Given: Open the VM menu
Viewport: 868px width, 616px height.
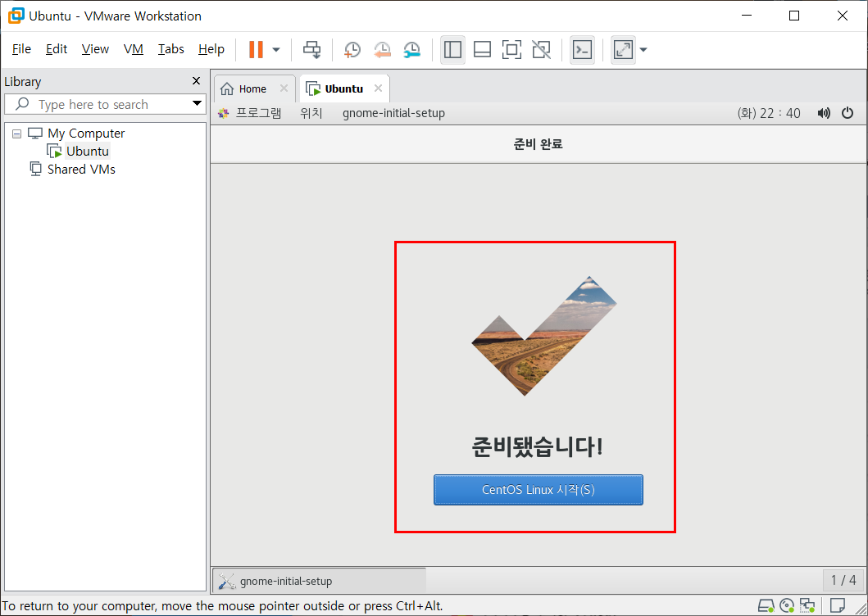Looking at the screenshot, I should (134, 49).
